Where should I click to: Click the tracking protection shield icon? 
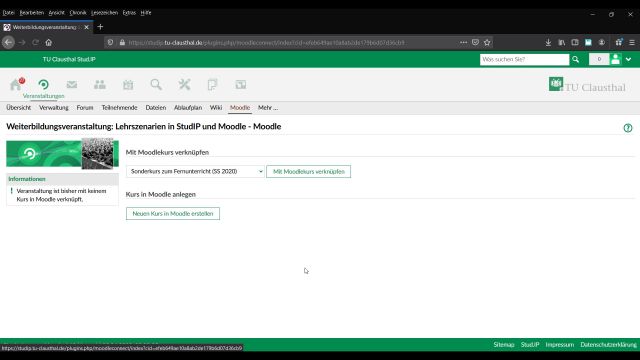click(110, 42)
